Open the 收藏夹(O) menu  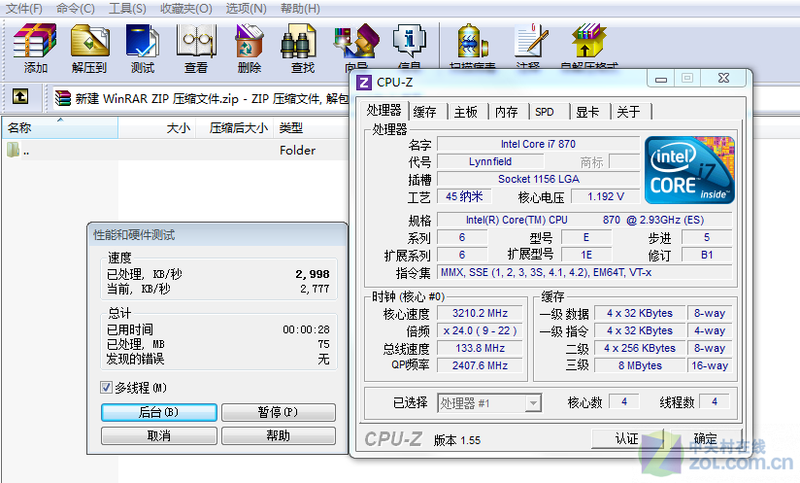(186, 9)
